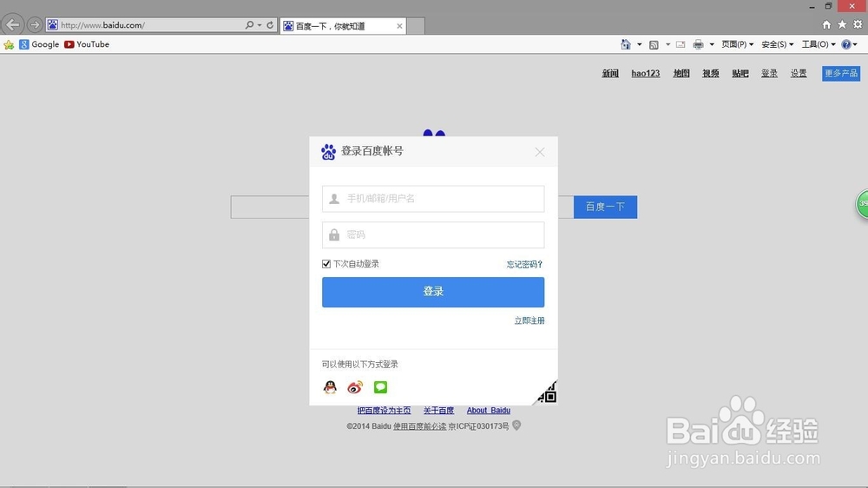This screenshot has width=868, height=488.
Task: Toggle the 下次自动登录 checkbox
Action: pos(326,264)
